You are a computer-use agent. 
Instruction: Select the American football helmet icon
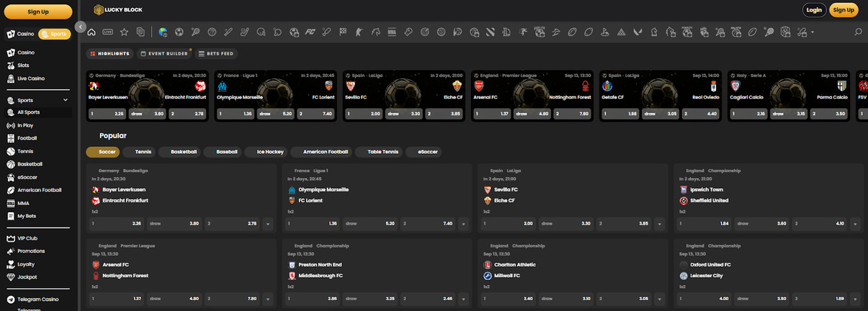(x=261, y=32)
